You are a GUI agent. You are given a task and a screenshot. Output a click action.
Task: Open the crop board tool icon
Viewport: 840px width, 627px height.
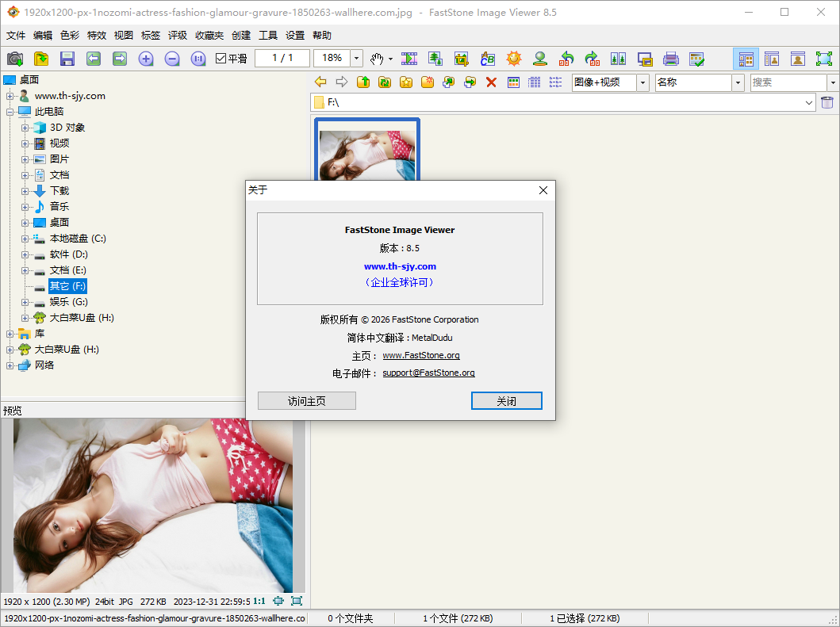pos(462,59)
